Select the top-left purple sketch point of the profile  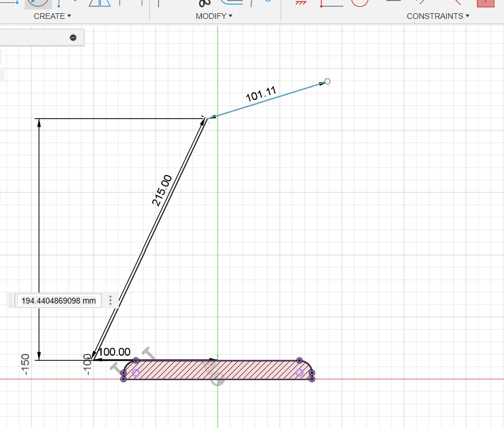click(135, 360)
